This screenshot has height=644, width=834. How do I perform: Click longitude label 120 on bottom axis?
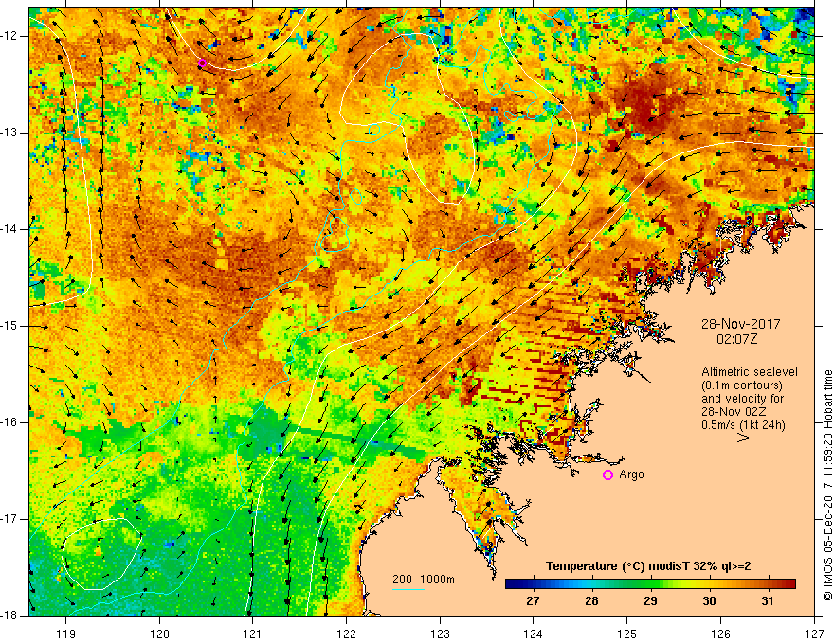[x=159, y=634]
